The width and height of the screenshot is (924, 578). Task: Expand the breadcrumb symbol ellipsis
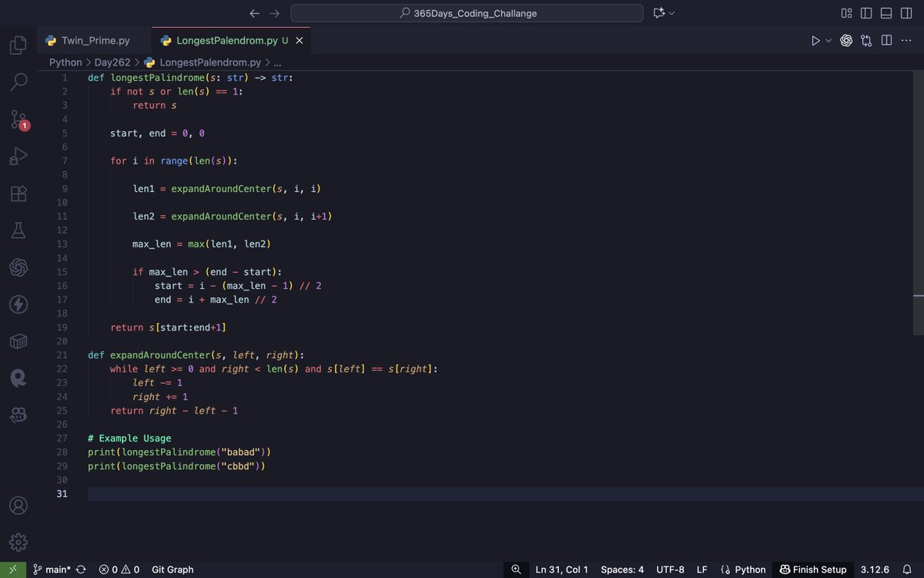pyautogui.click(x=277, y=62)
